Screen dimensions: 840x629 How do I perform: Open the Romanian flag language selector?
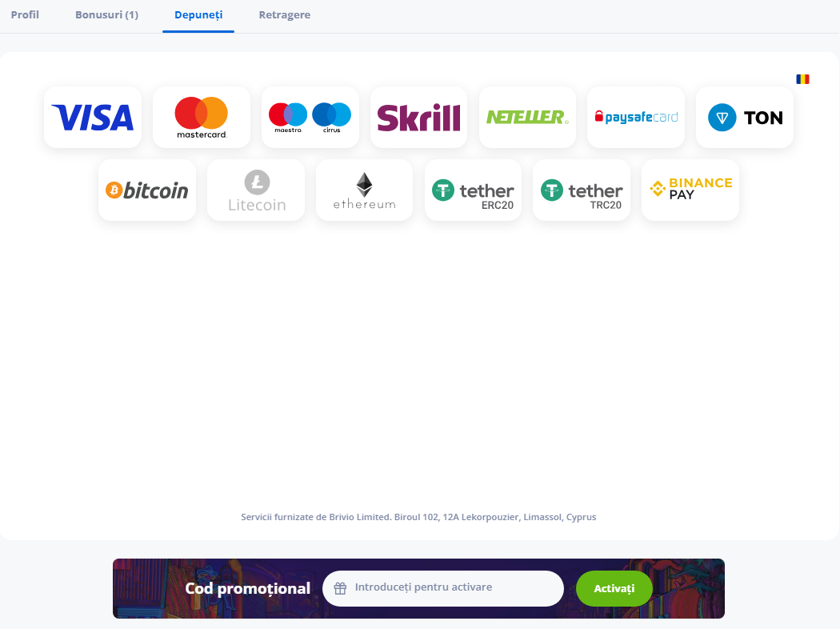click(802, 79)
